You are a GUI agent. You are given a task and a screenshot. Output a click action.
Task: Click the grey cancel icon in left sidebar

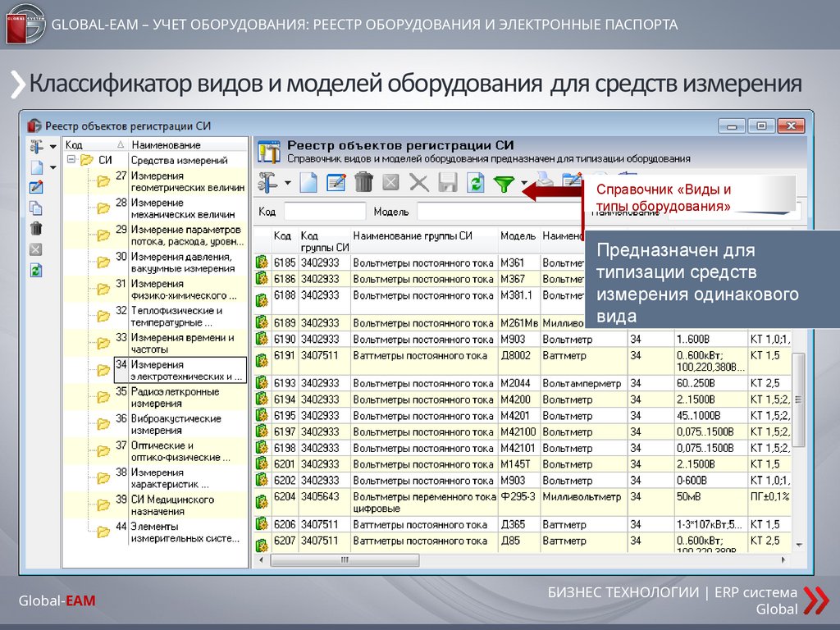pyautogui.click(x=36, y=249)
